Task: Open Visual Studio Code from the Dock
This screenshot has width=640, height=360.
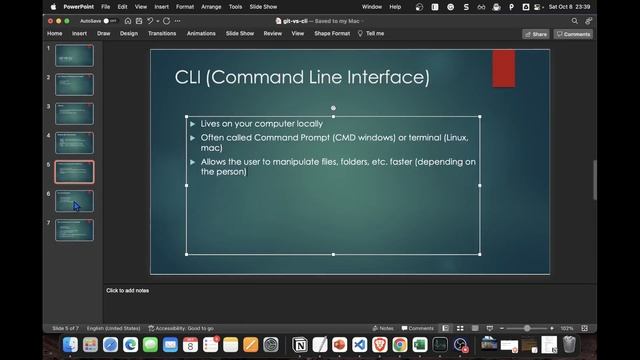Action: (360, 345)
